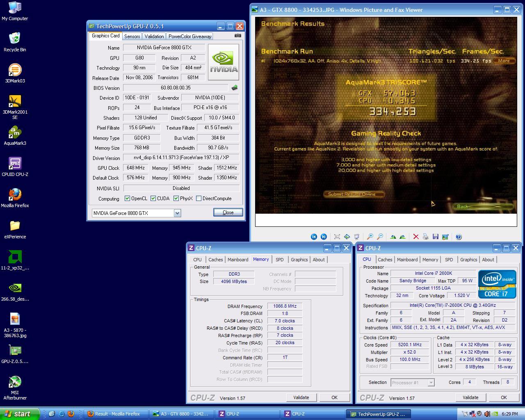Open the Windows Start menu
Screen dimensions: 525x420
click(x=20, y=414)
